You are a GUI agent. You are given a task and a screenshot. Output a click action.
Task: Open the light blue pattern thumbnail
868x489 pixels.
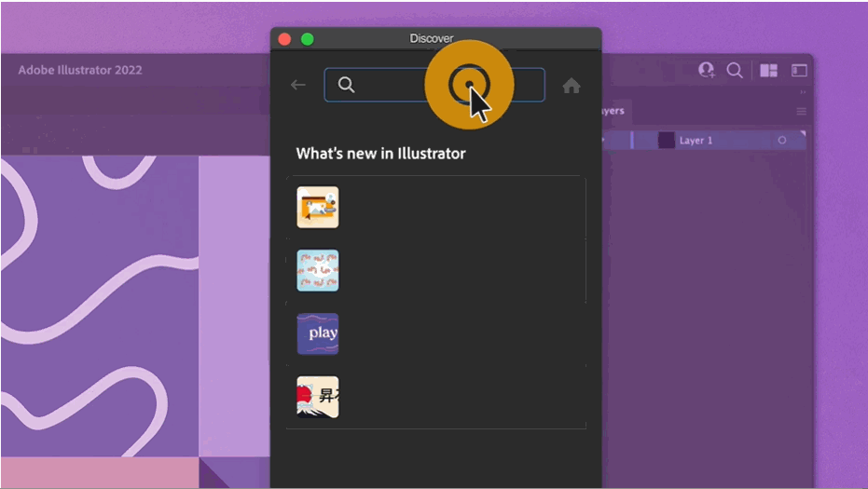318,270
